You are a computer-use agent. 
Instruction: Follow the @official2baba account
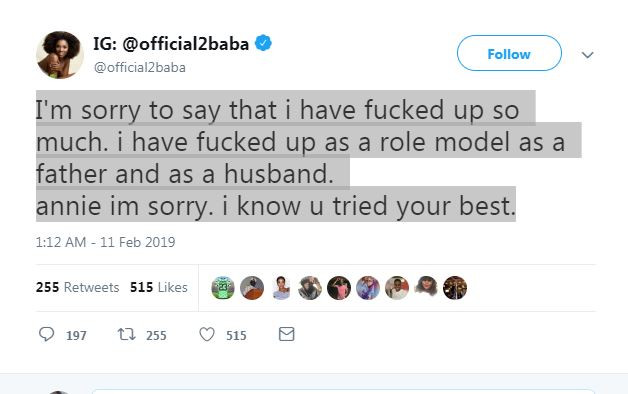509,53
